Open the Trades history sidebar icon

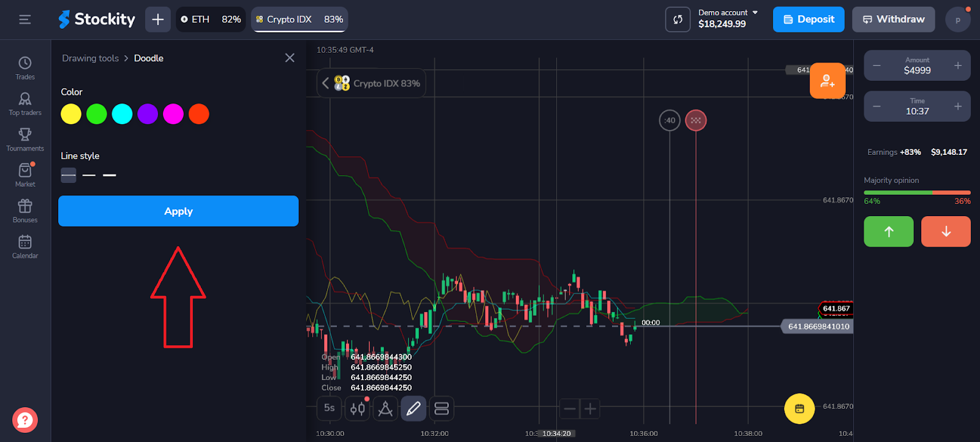pyautogui.click(x=25, y=67)
